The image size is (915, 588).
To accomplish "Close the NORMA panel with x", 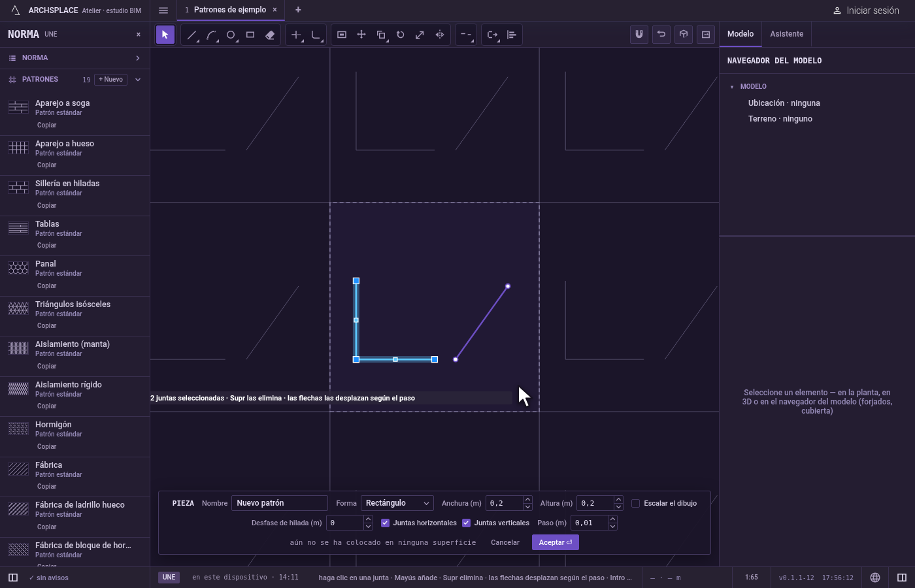I will pos(139,35).
